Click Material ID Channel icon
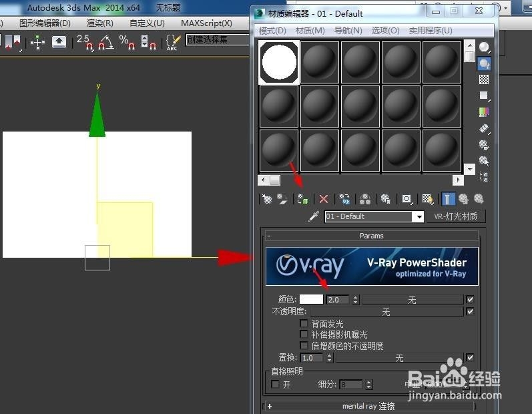This screenshot has width=532, height=414. tap(407, 199)
